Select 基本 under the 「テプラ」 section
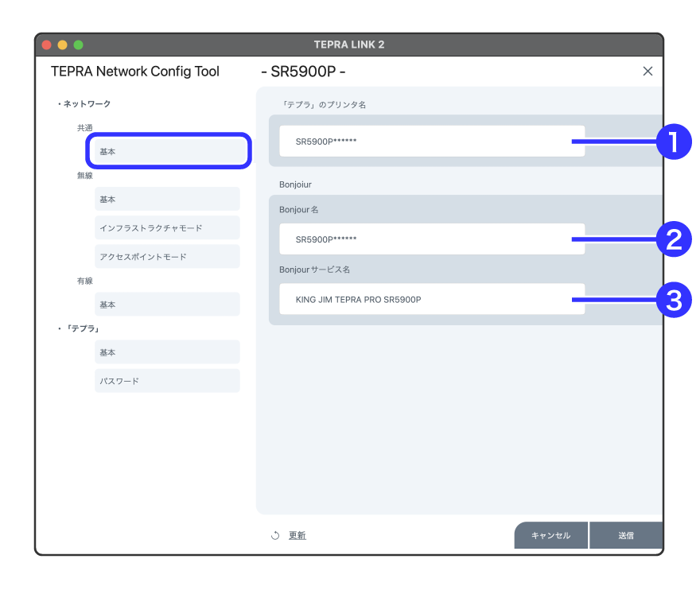Screen dimensions: 700x590 [167, 352]
